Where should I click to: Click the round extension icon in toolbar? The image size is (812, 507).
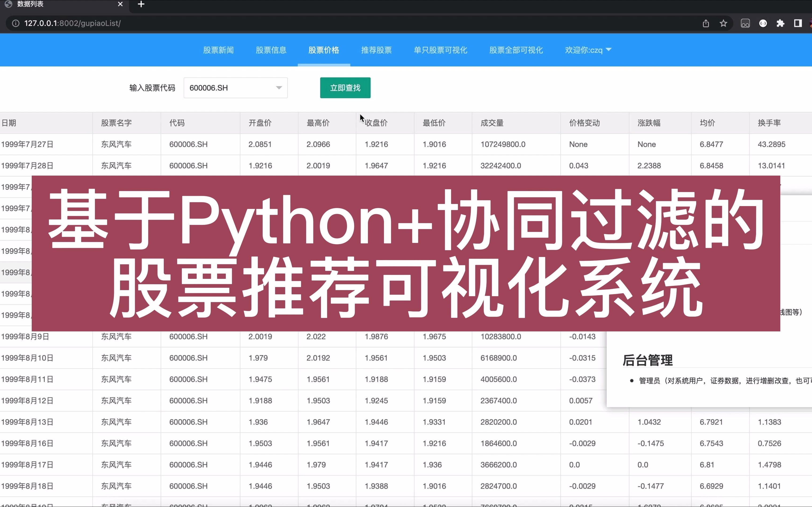(x=763, y=23)
